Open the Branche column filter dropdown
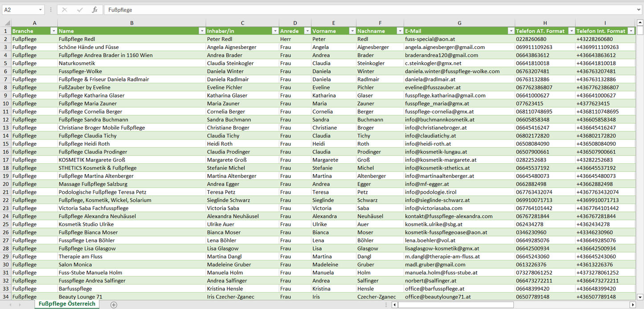Image resolution: width=644 pixels, height=309 pixels. click(x=53, y=31)
